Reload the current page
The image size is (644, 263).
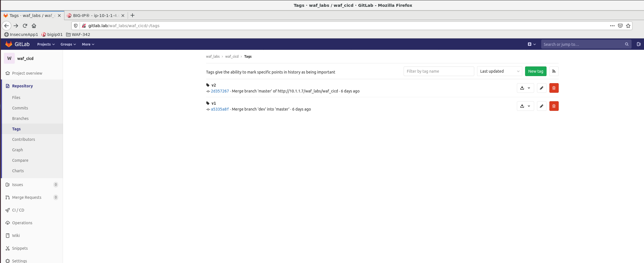[x=25, y=26]
